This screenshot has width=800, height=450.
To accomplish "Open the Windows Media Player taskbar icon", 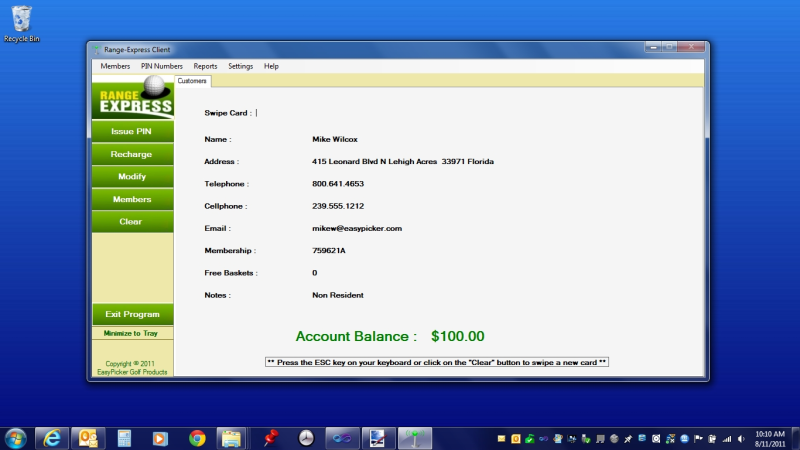I will tap(160, 438).
